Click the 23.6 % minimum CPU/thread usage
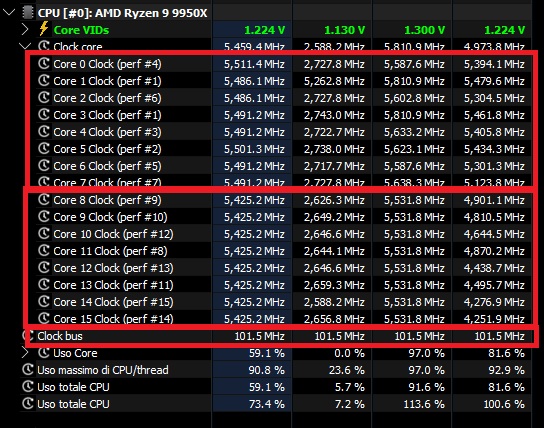The width and height of the screenshot is (544, 428). [x=347, y=370]
